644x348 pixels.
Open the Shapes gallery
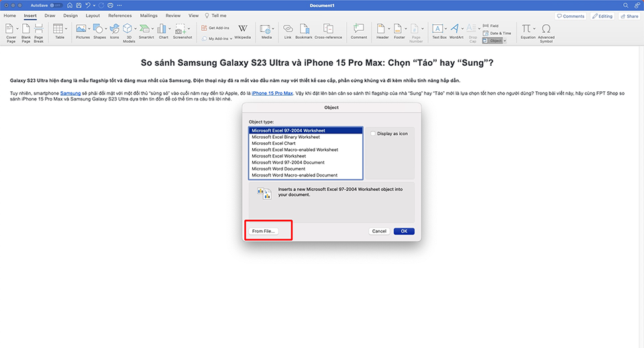[x=99, y=32]
